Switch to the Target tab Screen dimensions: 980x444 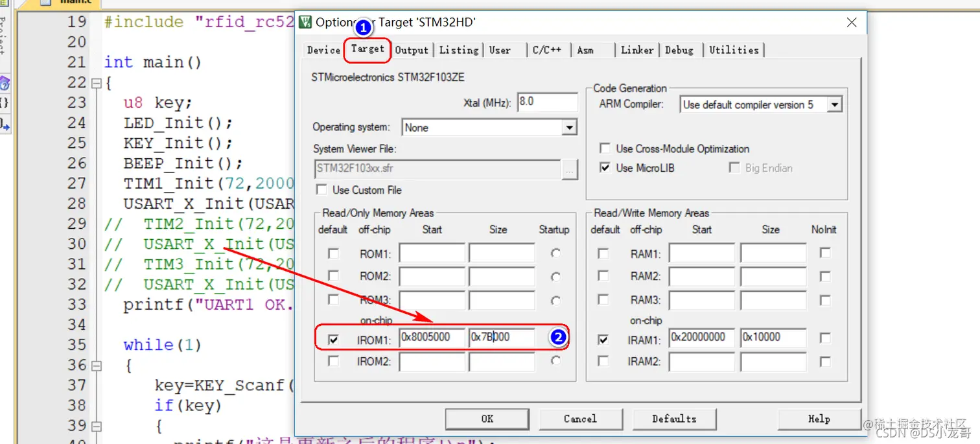click(367, 49)
